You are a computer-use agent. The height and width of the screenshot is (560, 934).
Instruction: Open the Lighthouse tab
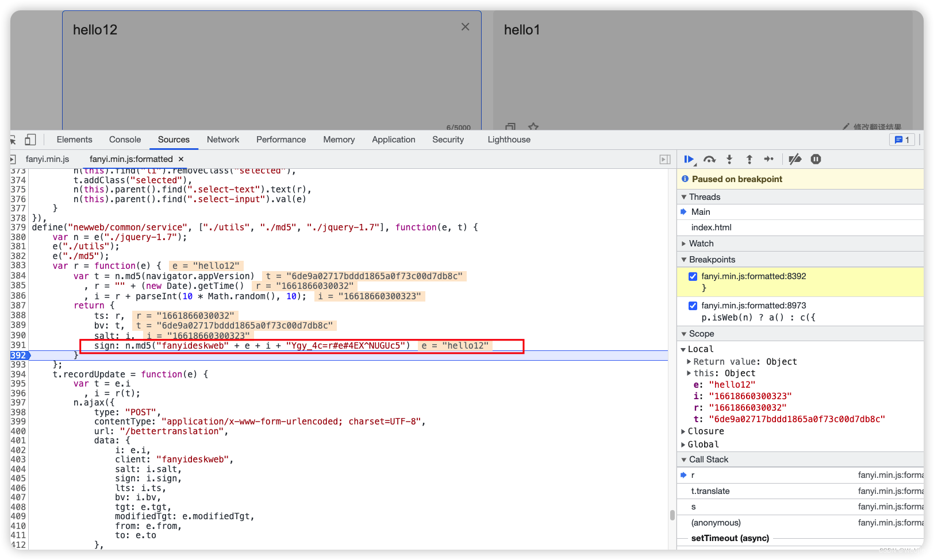coord(509,140)
